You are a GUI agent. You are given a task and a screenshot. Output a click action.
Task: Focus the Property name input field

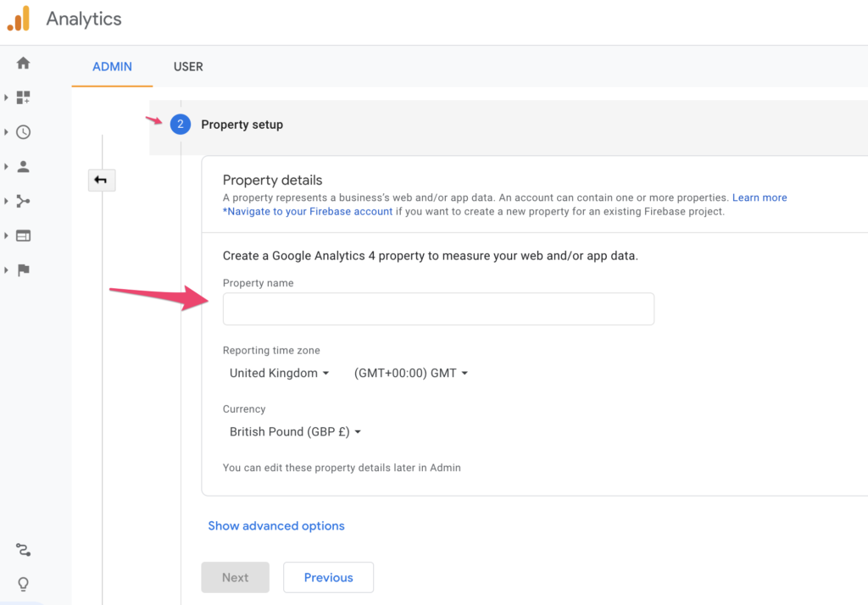coord(438,309)
